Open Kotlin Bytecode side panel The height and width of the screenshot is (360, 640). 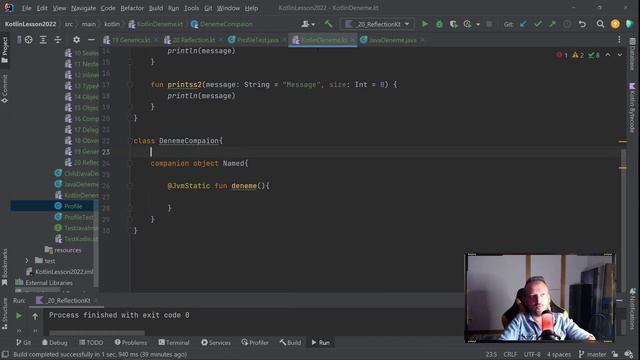pyautogui.click(x=632, y=107)
